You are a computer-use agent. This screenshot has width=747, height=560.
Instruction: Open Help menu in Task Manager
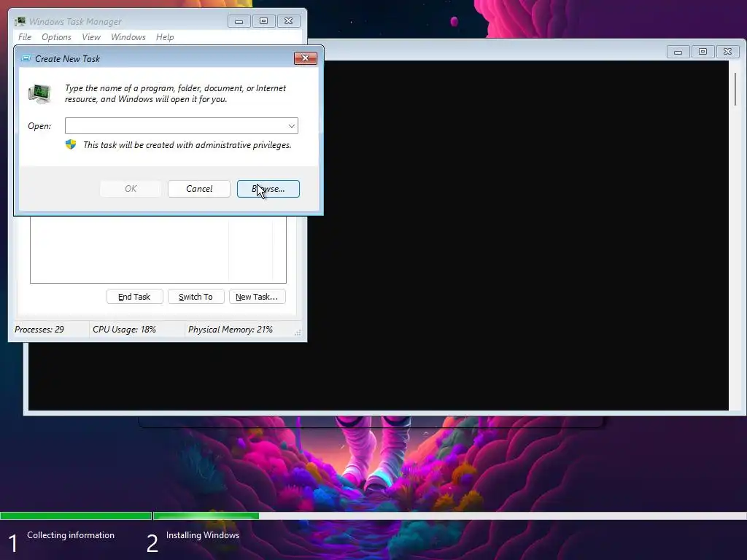click(165, 36)
